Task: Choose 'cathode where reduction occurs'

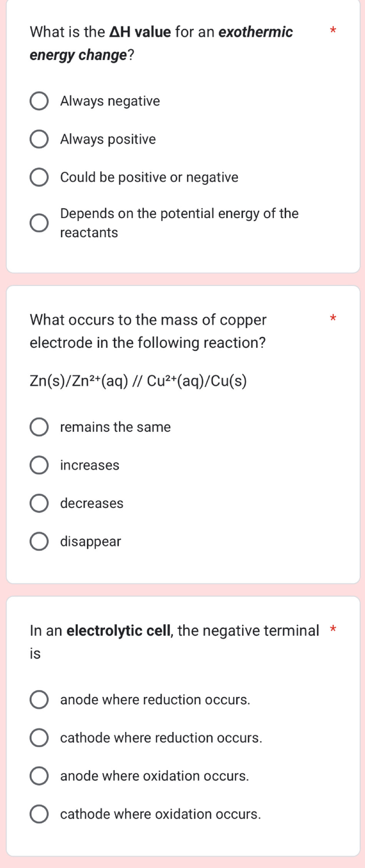Action: click(40, 737)
